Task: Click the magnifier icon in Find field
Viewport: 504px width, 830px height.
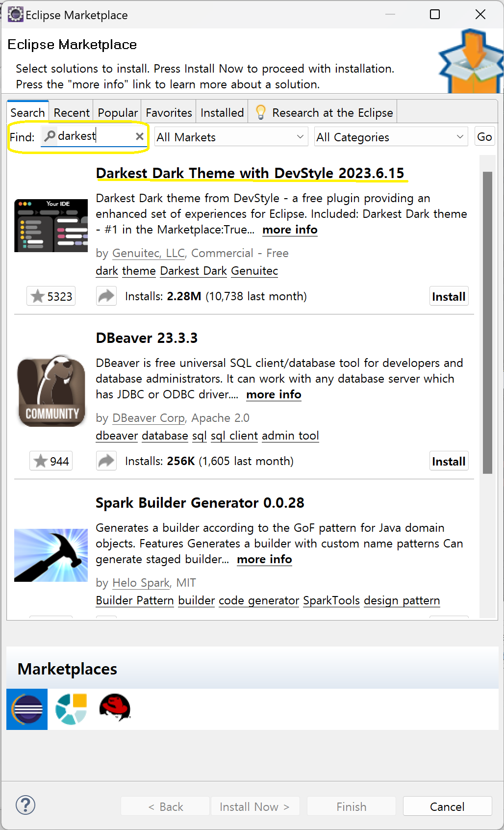Action: pos(50,136)
